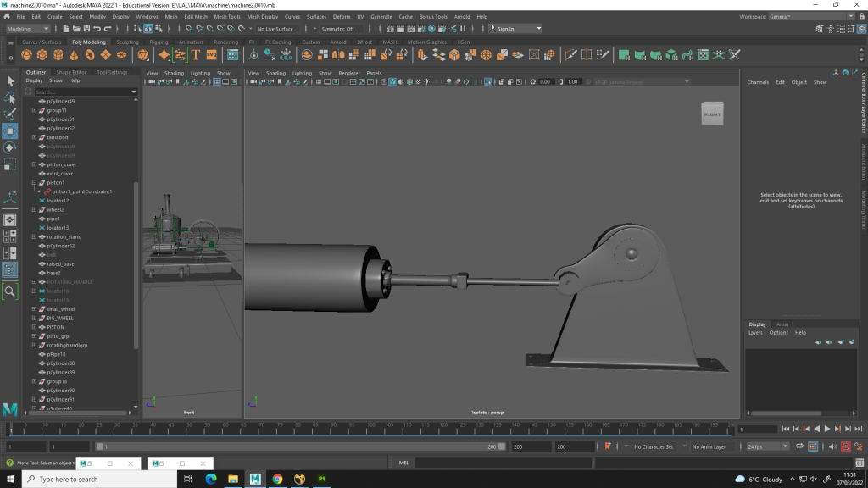Go to start of playback range
The width and height of the screenshot is (868, 488).
[x=786, y=429]
